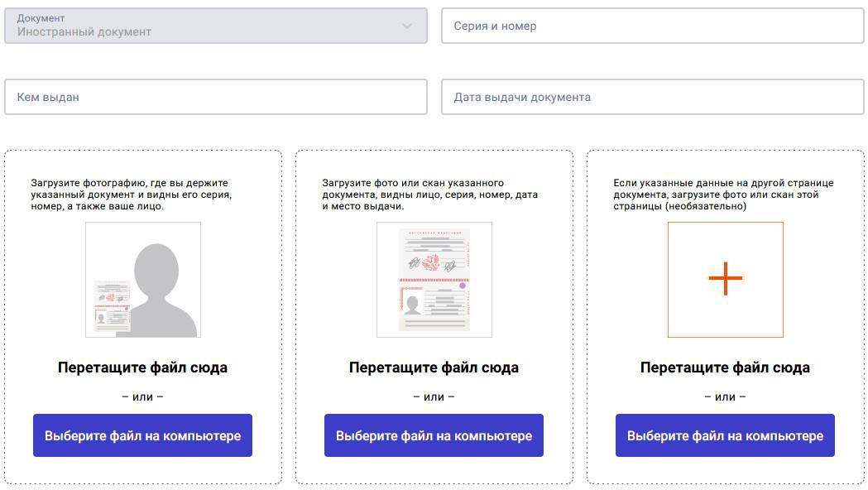This screenshot has width=868, height=490.
Task: Click the text 'Если указанные данные на другой странице'
Action: (723, 183)
